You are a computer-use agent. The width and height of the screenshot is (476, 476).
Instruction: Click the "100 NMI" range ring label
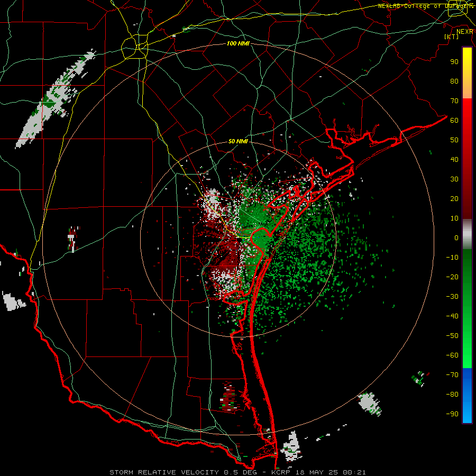coord(238,43)
